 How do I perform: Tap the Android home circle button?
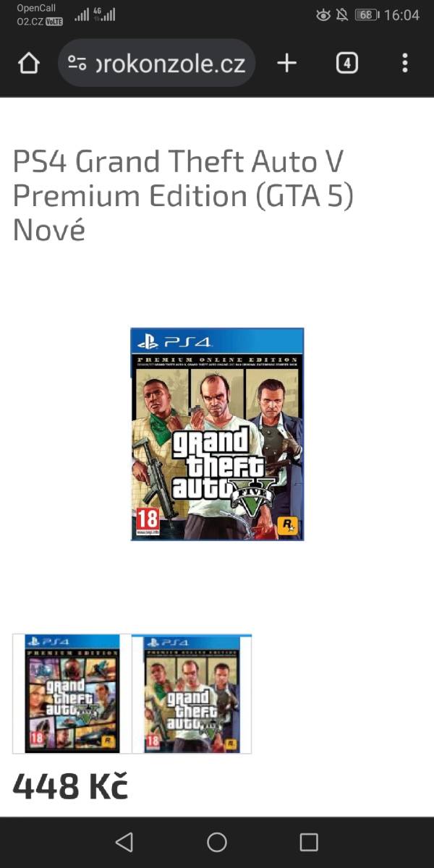click(217, 842)
